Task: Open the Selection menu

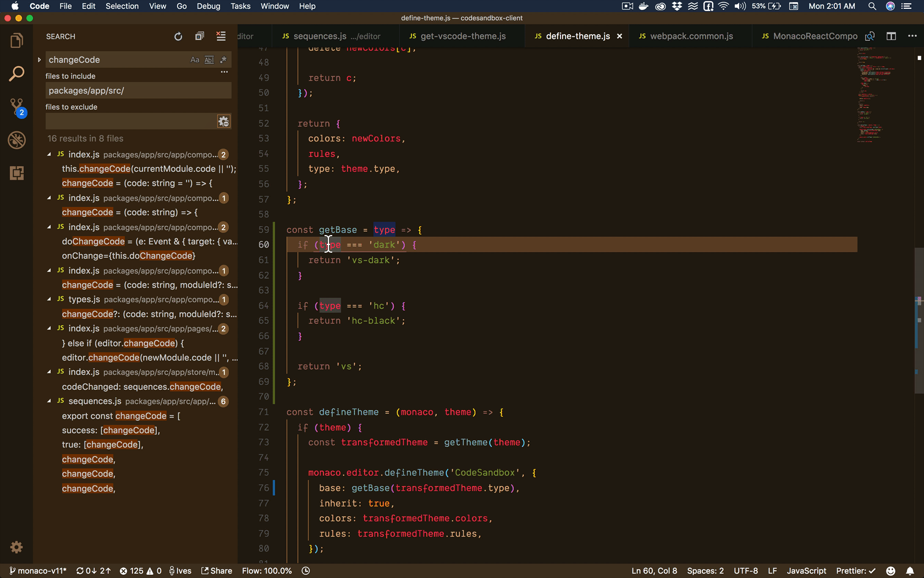Action: [122, 6]
